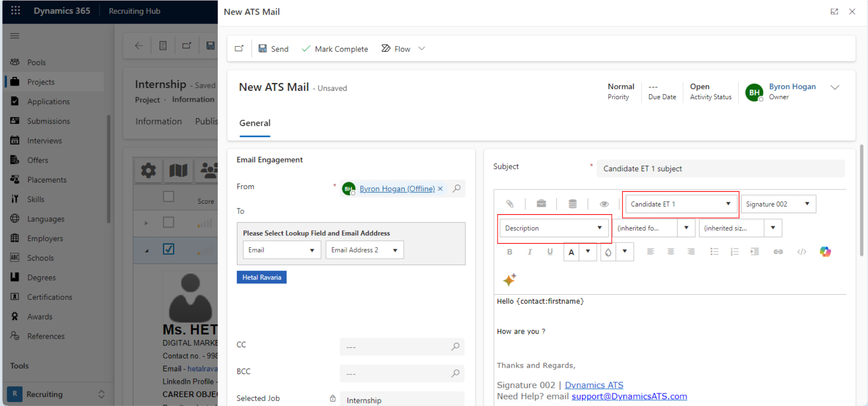Open the form page icon in Internship toolbar
The height and width of the screenshot is (406, 868).
tap(163, 45)
